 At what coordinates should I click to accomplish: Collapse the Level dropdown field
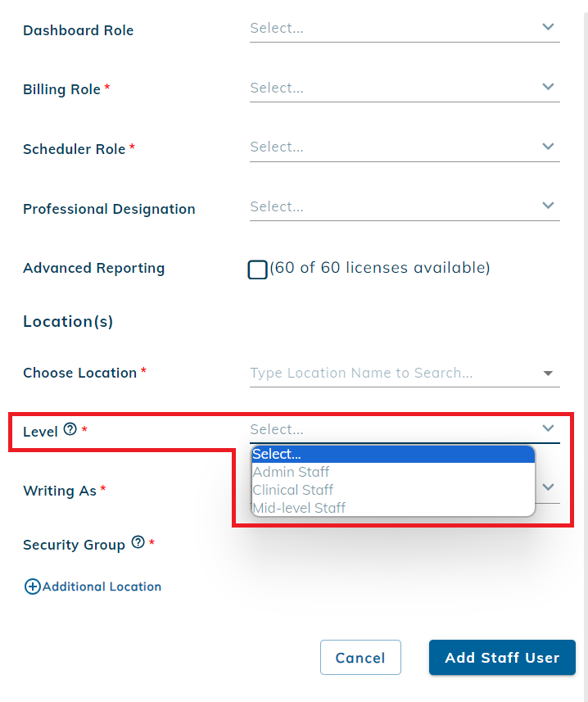click(548, 428)
